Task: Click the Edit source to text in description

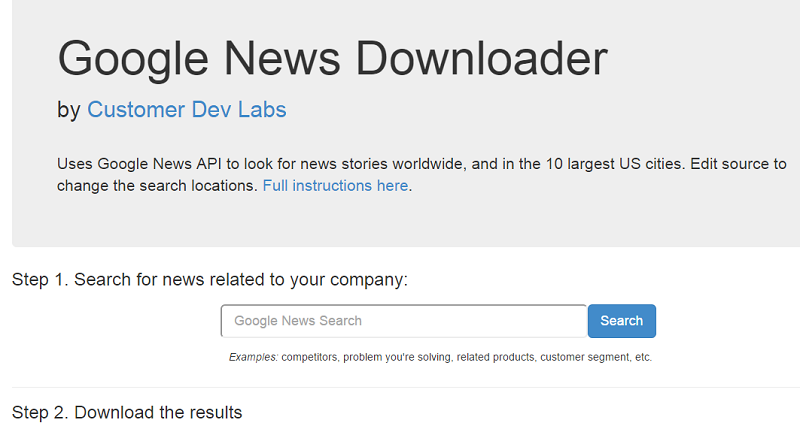Action: 738,164
